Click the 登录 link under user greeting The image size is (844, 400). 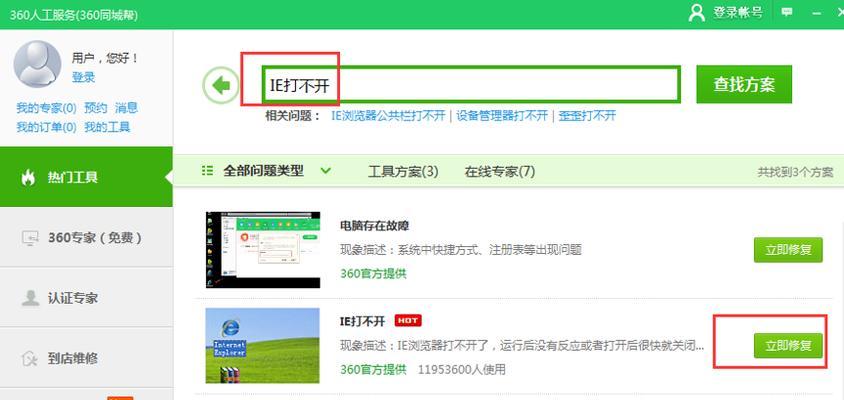coord(83,77)
